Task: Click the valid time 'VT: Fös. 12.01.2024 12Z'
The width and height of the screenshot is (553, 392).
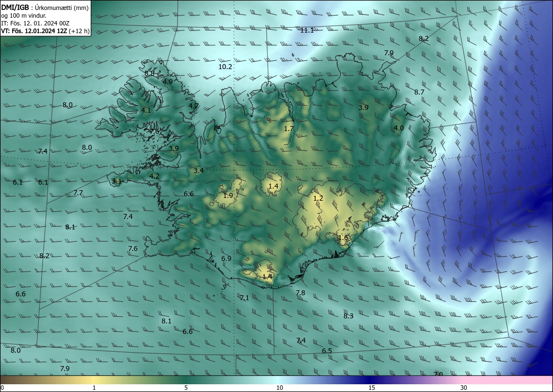Action: tap(34, 31)
